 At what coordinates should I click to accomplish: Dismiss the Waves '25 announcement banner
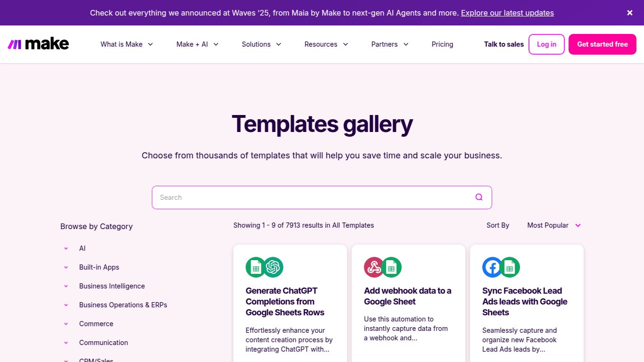coord(629,13)
